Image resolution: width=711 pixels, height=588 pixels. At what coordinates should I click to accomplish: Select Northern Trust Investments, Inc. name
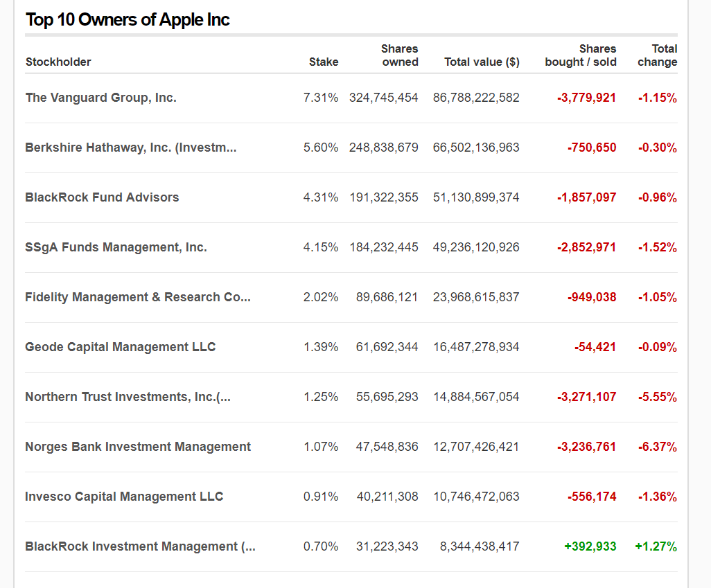coord(128,397)
